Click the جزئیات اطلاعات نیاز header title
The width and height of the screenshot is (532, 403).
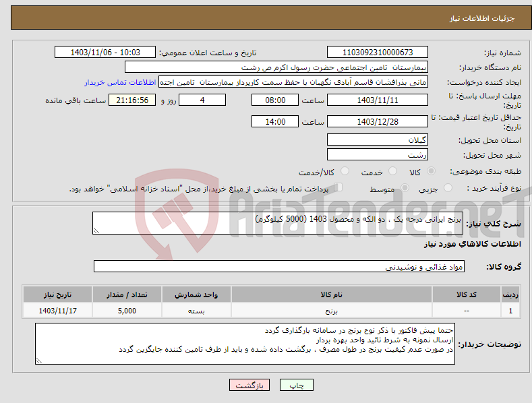coord(482,18)
